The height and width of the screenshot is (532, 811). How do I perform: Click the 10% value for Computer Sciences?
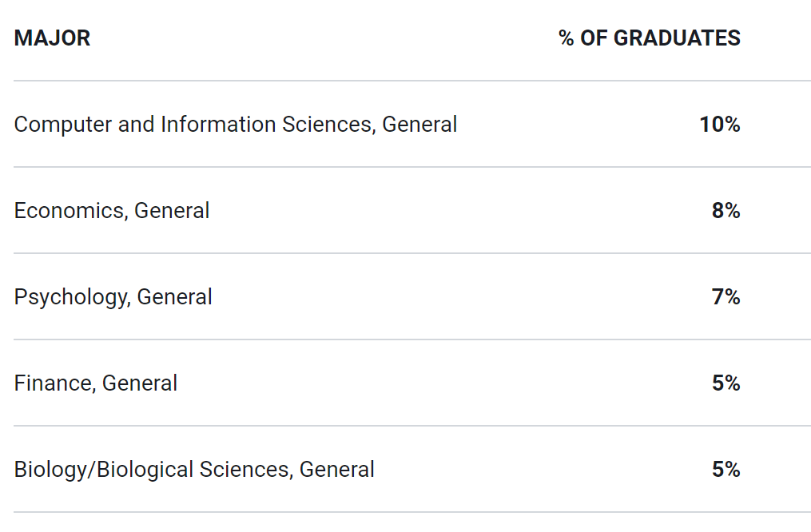coord(719,124)
